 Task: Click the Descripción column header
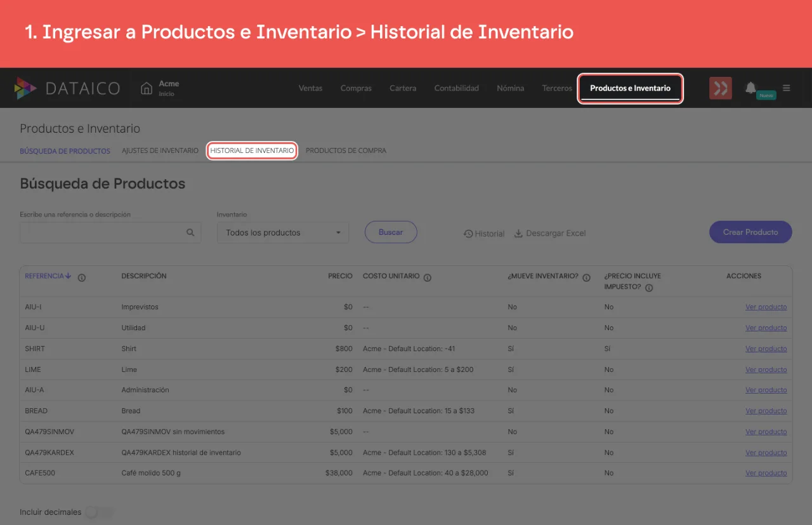coord(144,276)
